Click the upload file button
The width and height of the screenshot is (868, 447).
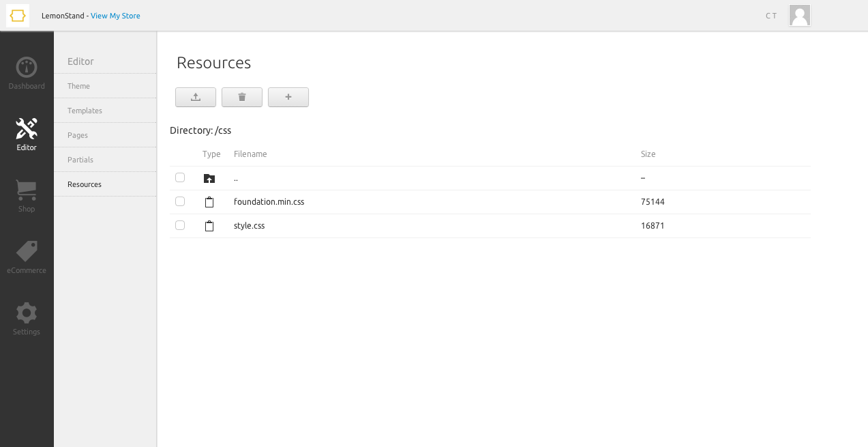[x=196, y=98]
